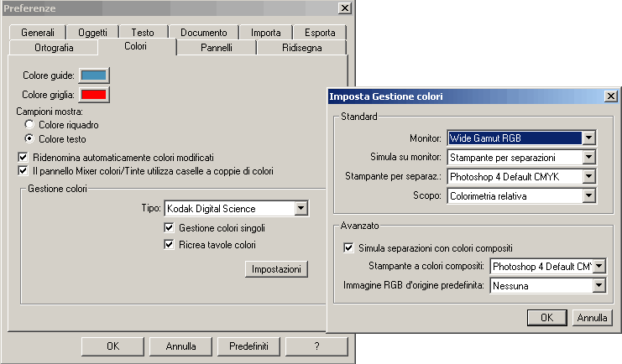Viewport: 622px width, 364px height.
Task: Uncheck Ricrea tavole colori option
Action: coord(169,245)
